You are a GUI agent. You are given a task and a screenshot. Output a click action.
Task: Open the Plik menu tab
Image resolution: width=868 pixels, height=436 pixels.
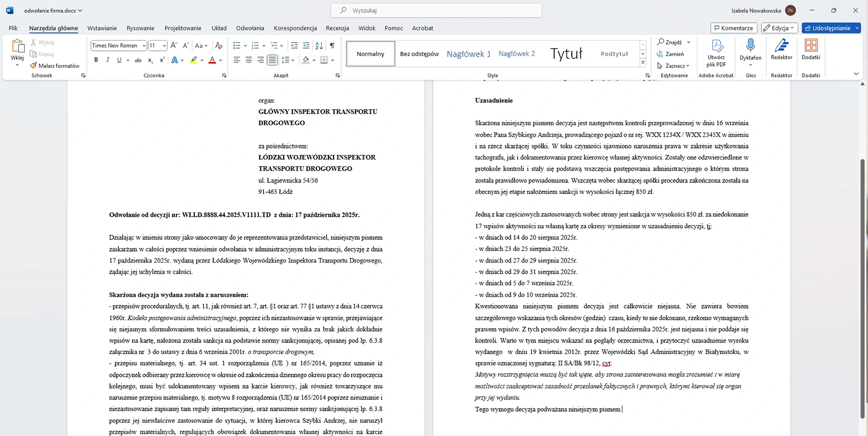tap(13, 28)
